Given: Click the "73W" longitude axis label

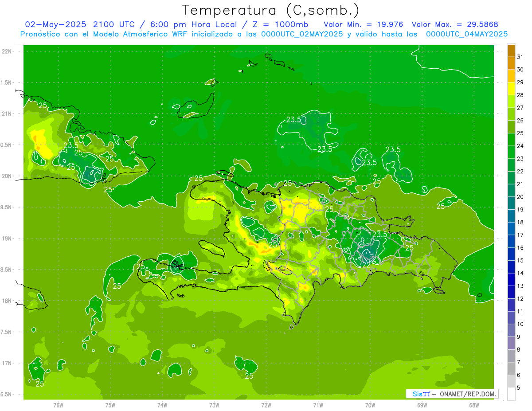Looking at the screenshot, I should click(x=214, y=405).
